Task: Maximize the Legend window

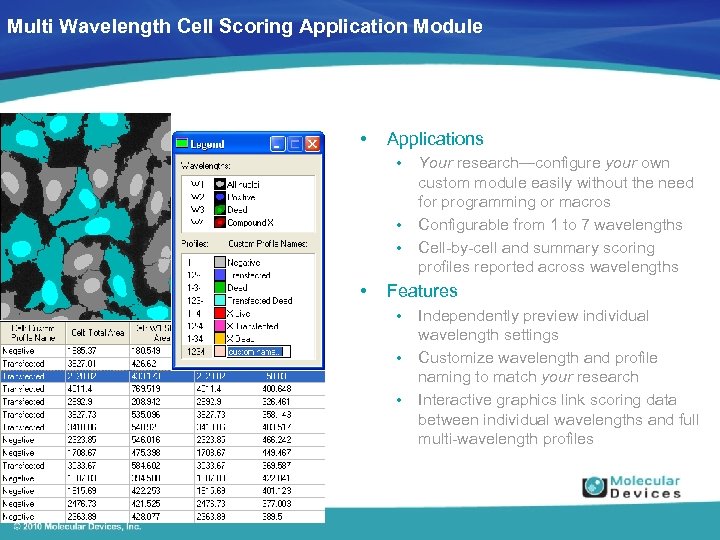Action: click(x=294, y=144)
